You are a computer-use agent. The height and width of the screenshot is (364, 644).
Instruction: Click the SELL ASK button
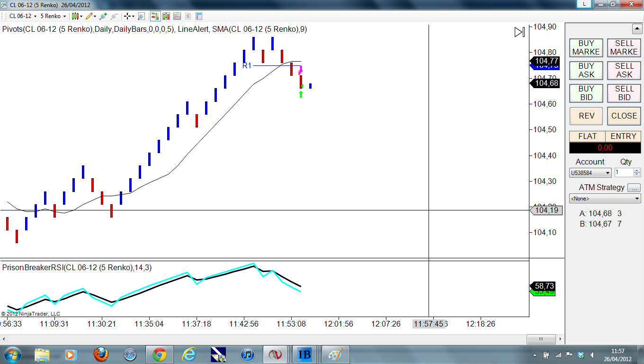624,70
